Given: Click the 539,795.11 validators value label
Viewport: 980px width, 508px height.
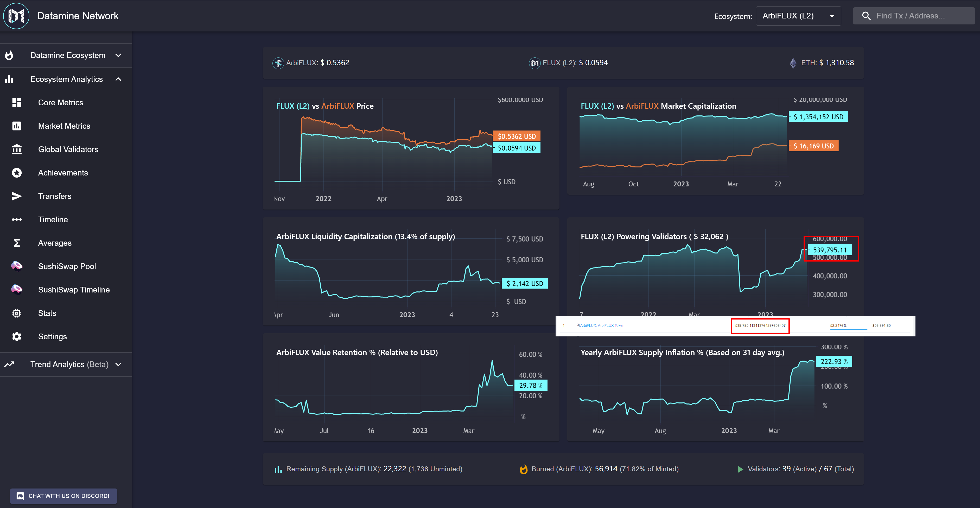Looking at the screenshot, I should 830,250.
